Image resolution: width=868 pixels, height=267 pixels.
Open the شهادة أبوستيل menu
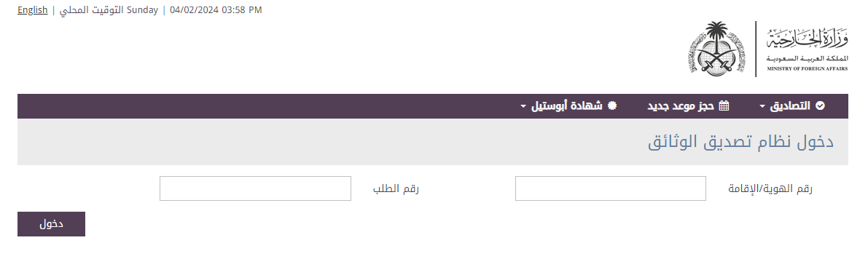tap(568, 106)
